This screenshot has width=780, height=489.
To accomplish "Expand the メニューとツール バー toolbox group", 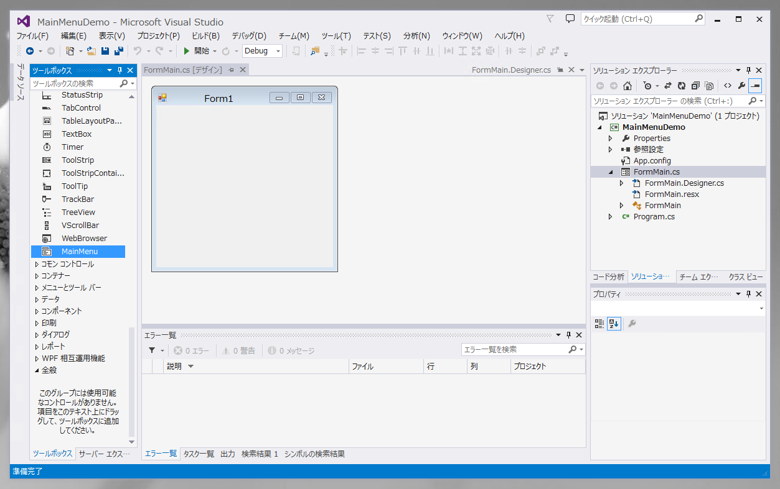I will tap(37, 288).
